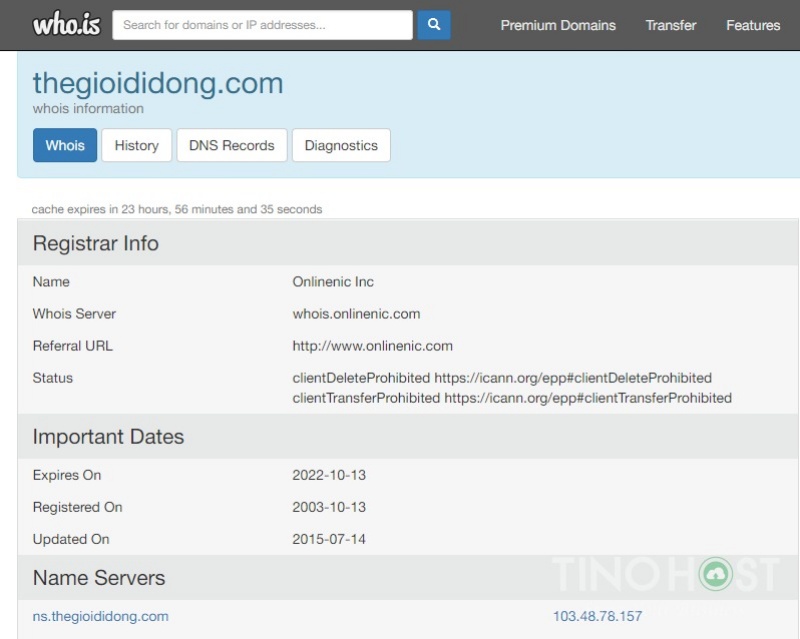Viewport: 800px width, 639px height.
Task: Switch to the DNS Records tab
Action: [232, 145]
